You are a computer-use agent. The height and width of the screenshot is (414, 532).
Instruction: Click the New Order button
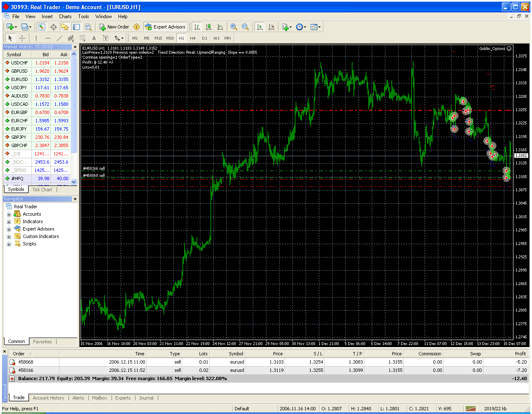click(x=114, y=27)
